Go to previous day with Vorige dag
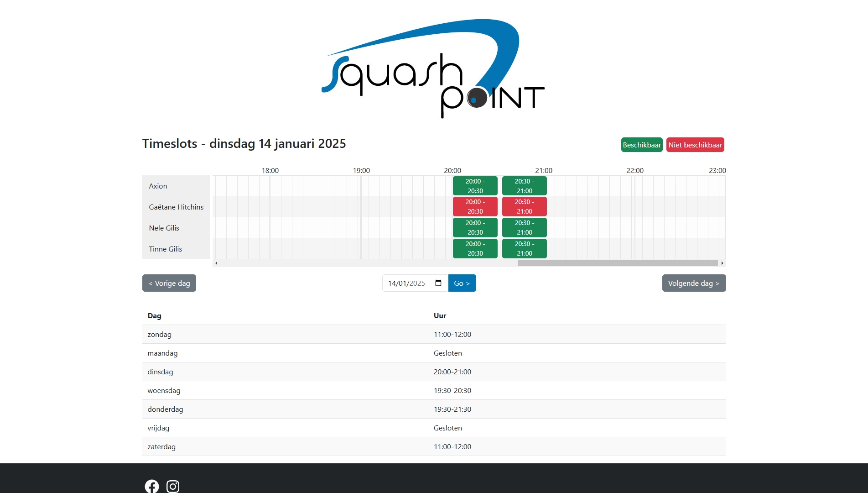The image size is (868, 493). pyautogui.click(x=169, y=283)
